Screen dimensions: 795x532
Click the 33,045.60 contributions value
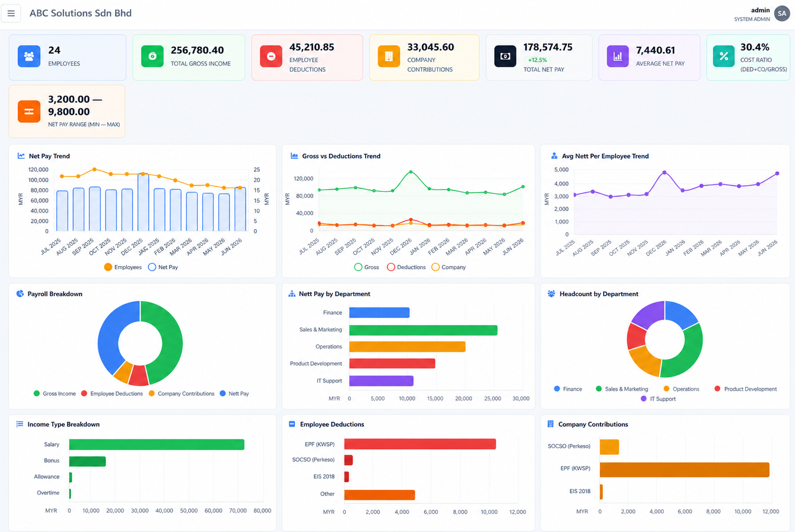click(x=430, y=47)
